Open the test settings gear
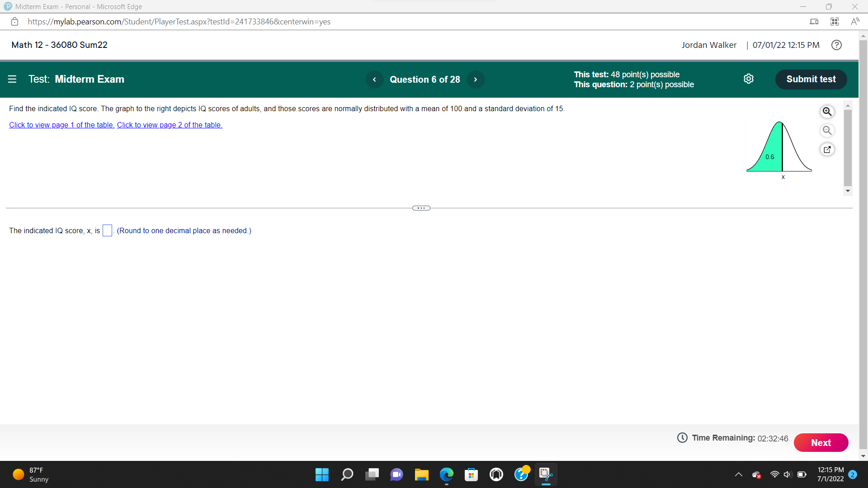This screenshot has width=868, height=488. click(749, 79)
